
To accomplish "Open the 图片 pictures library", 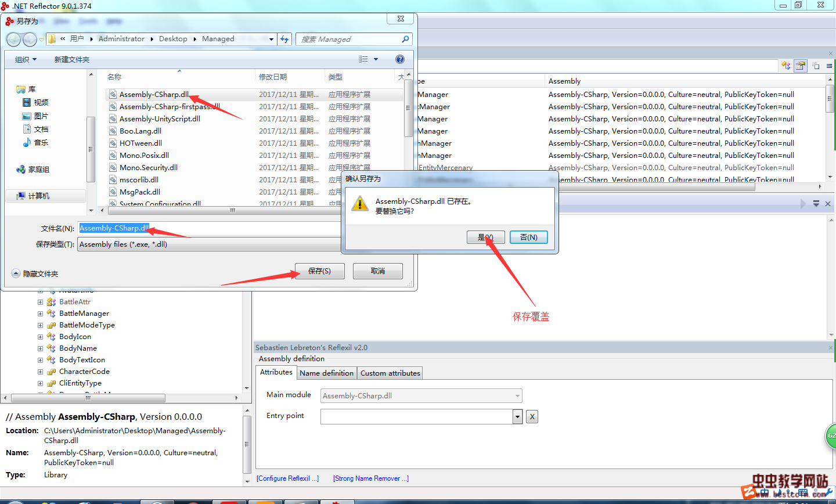I will click(x=35, y=116).
